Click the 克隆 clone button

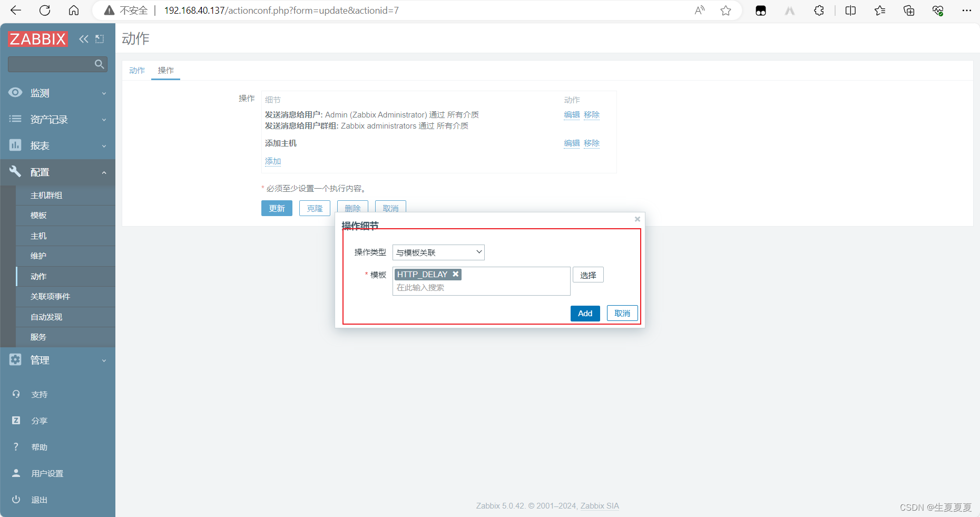(x=315, y=208)
